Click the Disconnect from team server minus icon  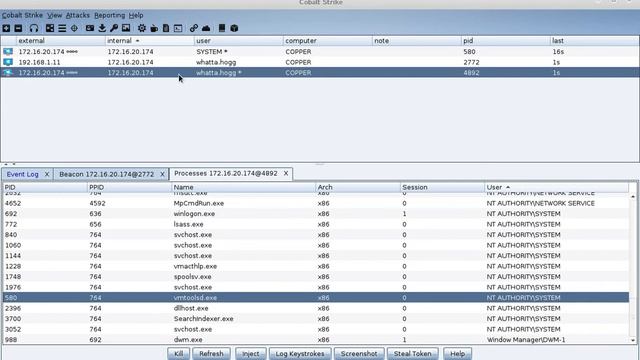click(18, 28)
